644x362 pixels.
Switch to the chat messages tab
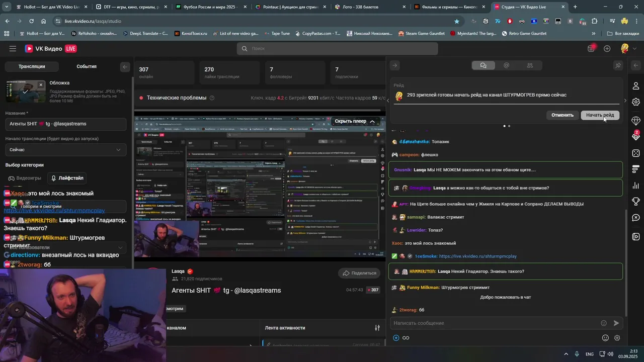pyautogui.click(x=484, y=65)
